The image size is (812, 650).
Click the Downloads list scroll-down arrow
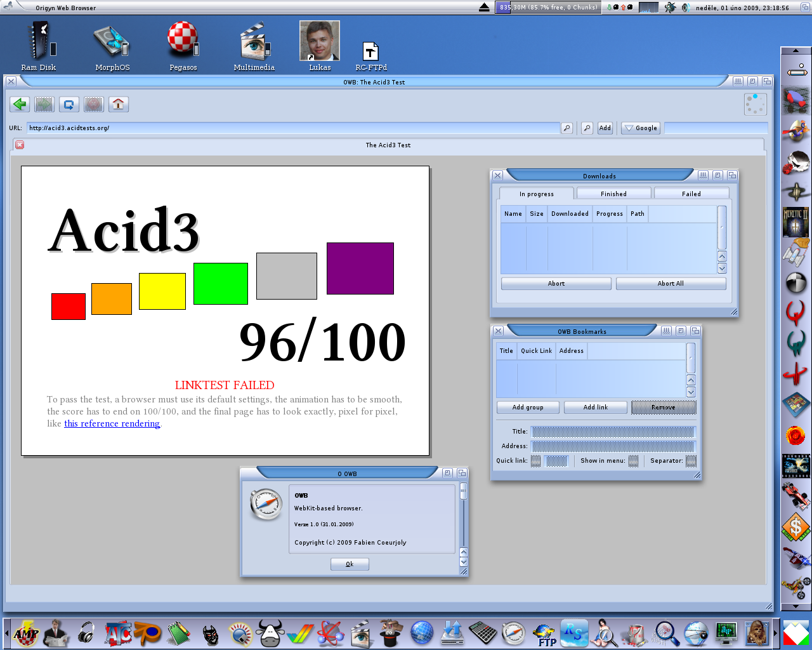[722, 268]
